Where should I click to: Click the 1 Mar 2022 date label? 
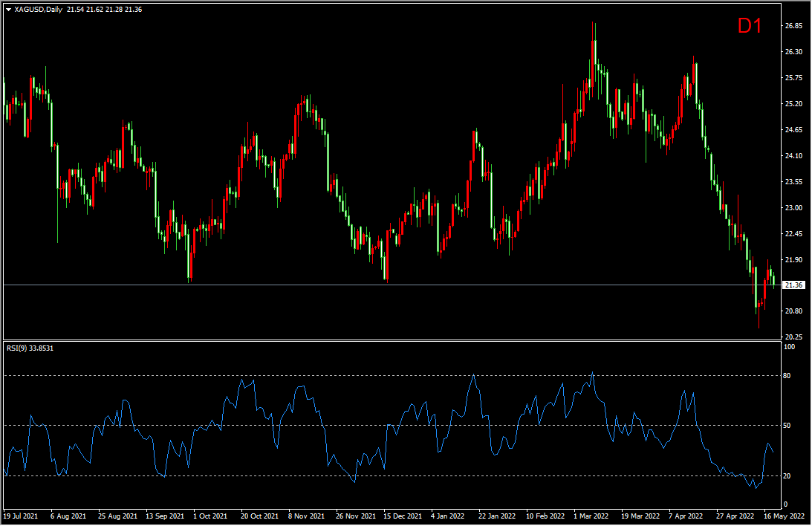point(591,516)
